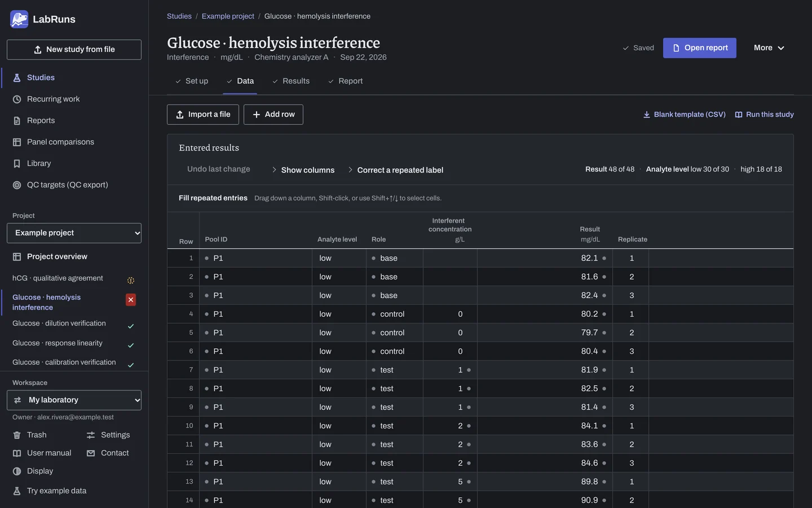Select the interferent concentration cell in row 10
The image size is (812, 508).
(x=450, y=426)
